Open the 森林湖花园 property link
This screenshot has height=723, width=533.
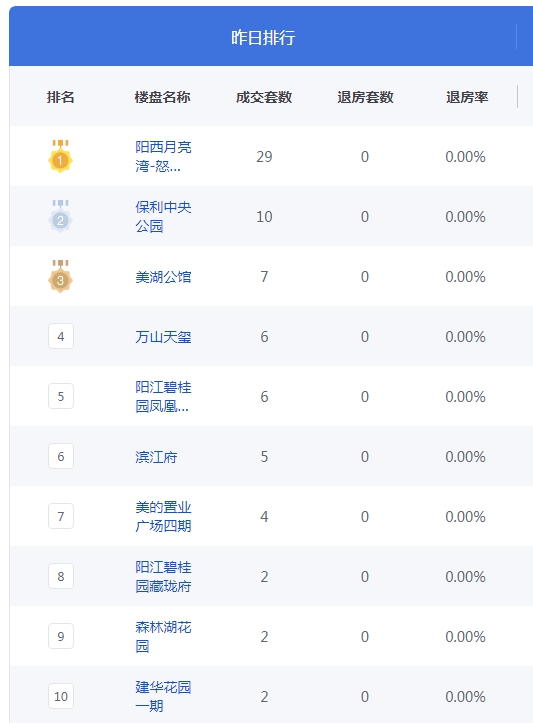pos(163,636)
